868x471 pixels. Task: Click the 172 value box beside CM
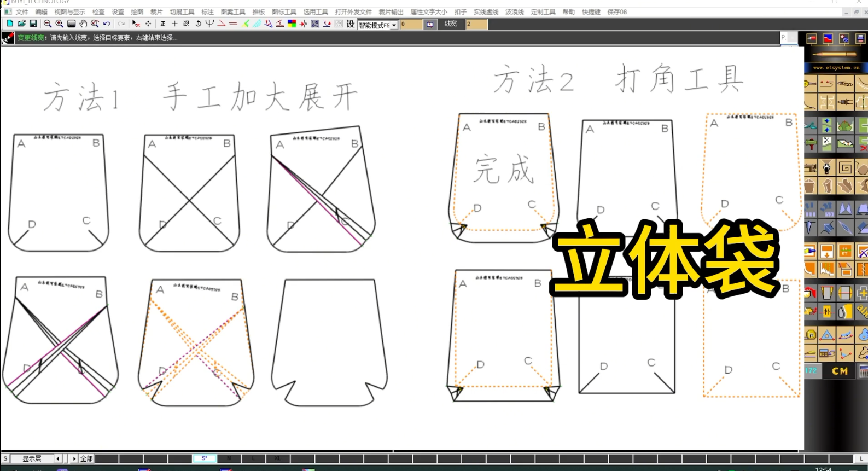[x=812, y=371]
